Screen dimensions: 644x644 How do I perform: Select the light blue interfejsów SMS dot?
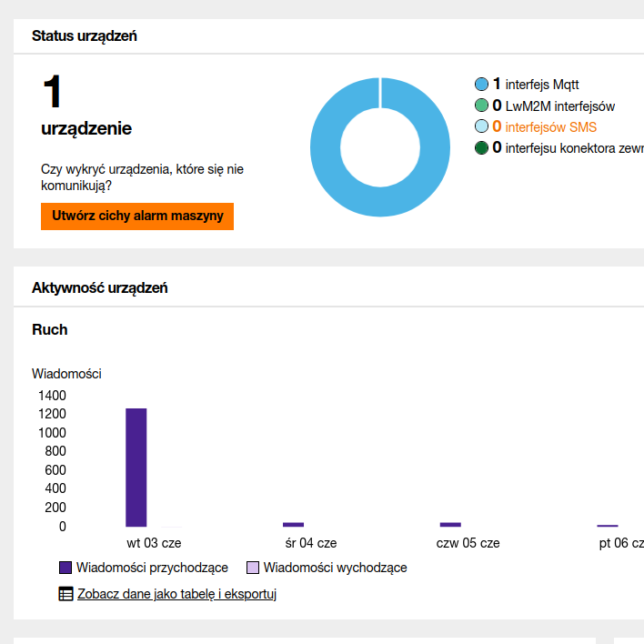click(481, 126)
